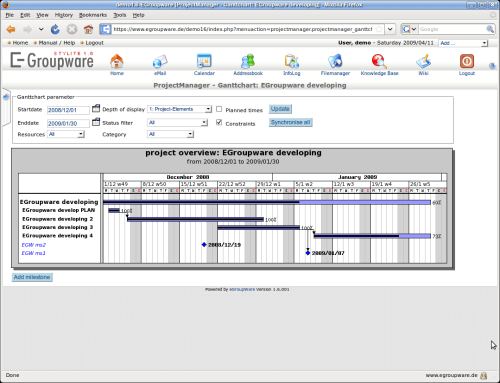Open the Calendar app icon
This screenshot has width=500, height=383.
coord(204,61)
